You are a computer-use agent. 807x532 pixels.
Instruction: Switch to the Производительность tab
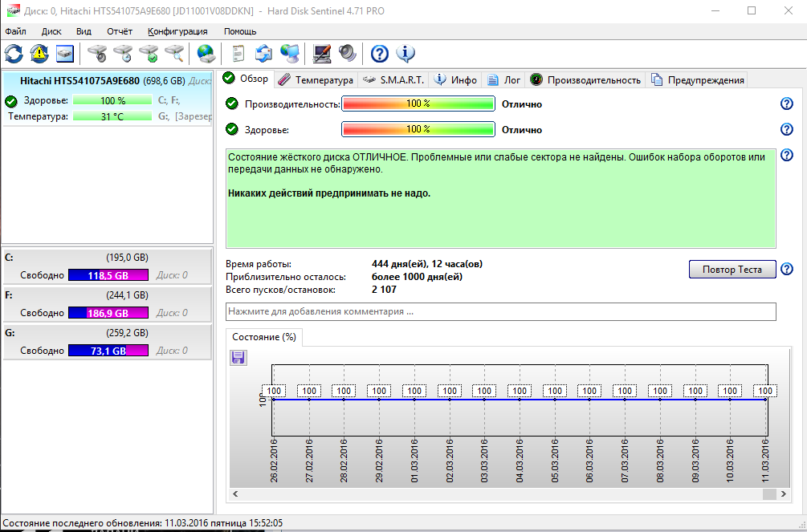click(x=585, y=80)
